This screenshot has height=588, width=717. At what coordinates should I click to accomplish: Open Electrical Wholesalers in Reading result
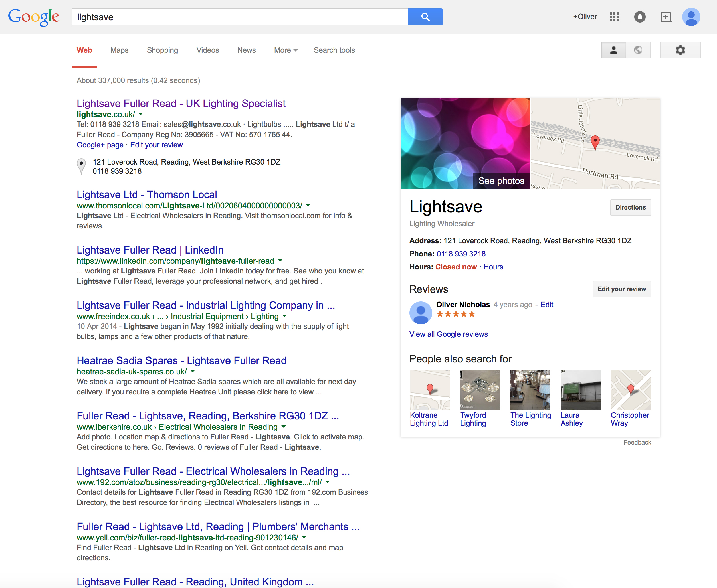point(213,471)
